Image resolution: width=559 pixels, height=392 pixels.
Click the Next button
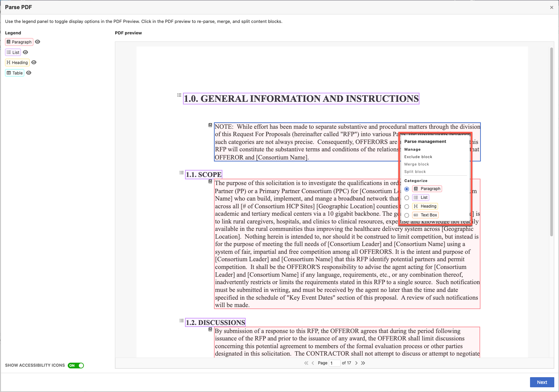tap(542, 382)
